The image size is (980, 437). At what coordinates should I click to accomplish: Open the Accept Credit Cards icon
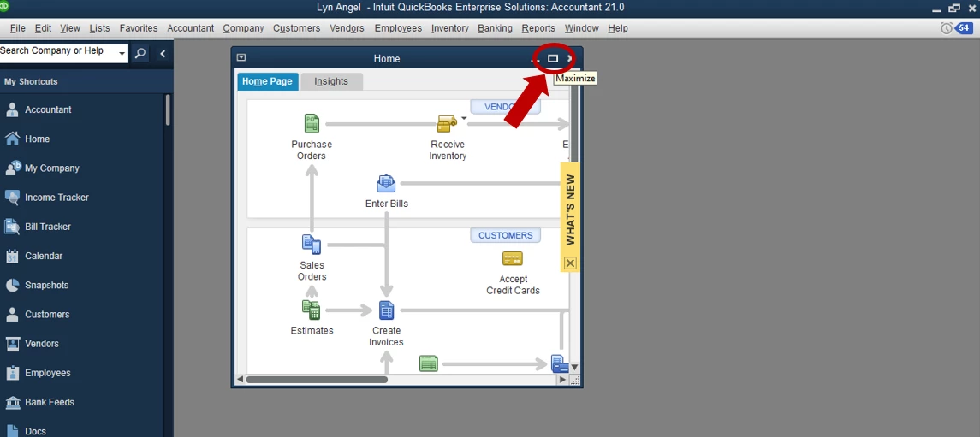[x=513, y=257]
